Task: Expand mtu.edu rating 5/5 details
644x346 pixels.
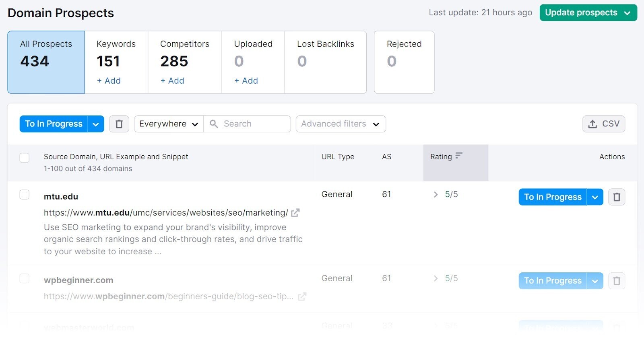Action: point(436,195)
